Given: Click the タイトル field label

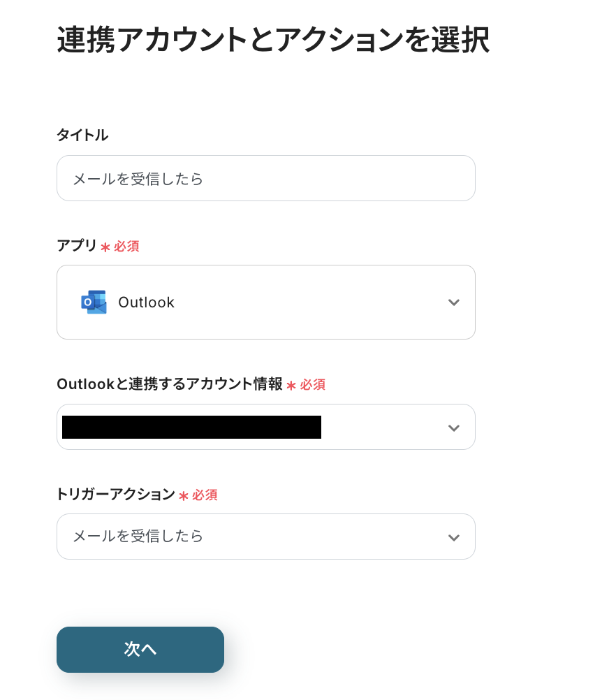Looking at the screenshot, I should (x=82, y=136).
